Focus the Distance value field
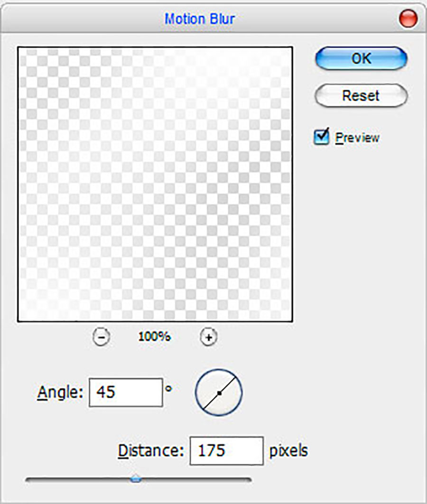427x504 pixels. (x=226, y=450)
